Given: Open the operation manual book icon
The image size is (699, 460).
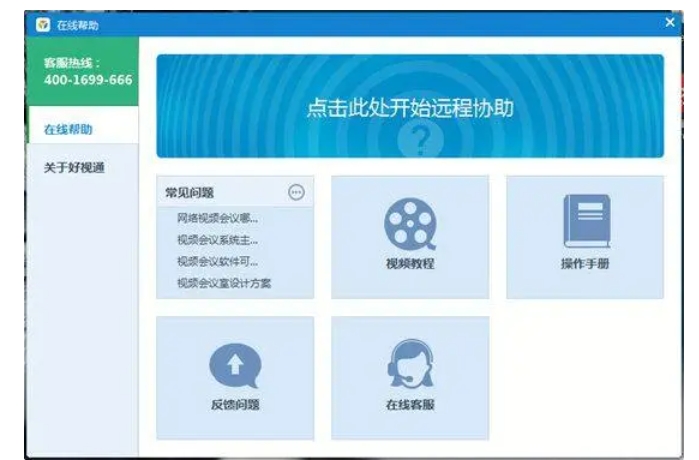Looking at the screenshot, I should [x=587, y=221].
